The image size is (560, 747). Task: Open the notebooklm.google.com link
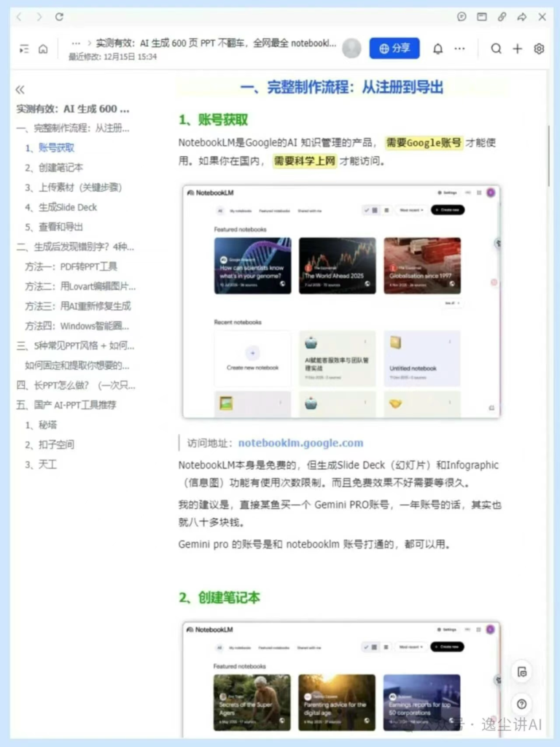point(300,443)
